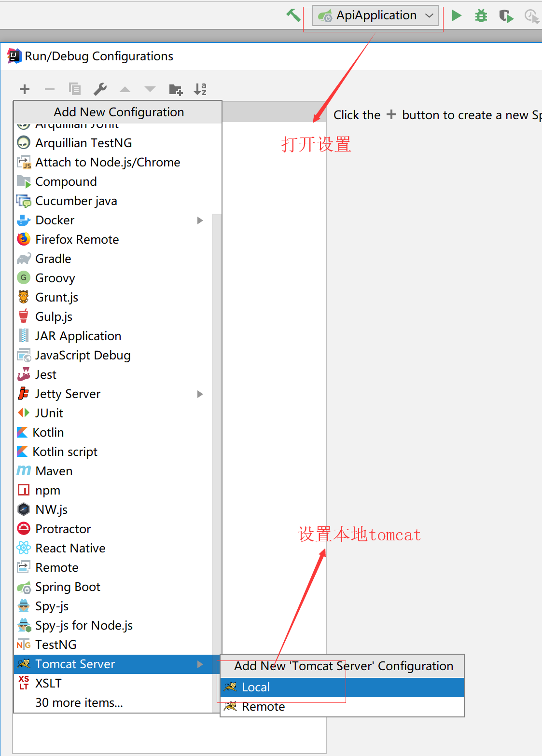The width and height of the screenshot is (542, 756).
Task: Choose Local Tomcat Server configuration
Action: click(342, 687)
